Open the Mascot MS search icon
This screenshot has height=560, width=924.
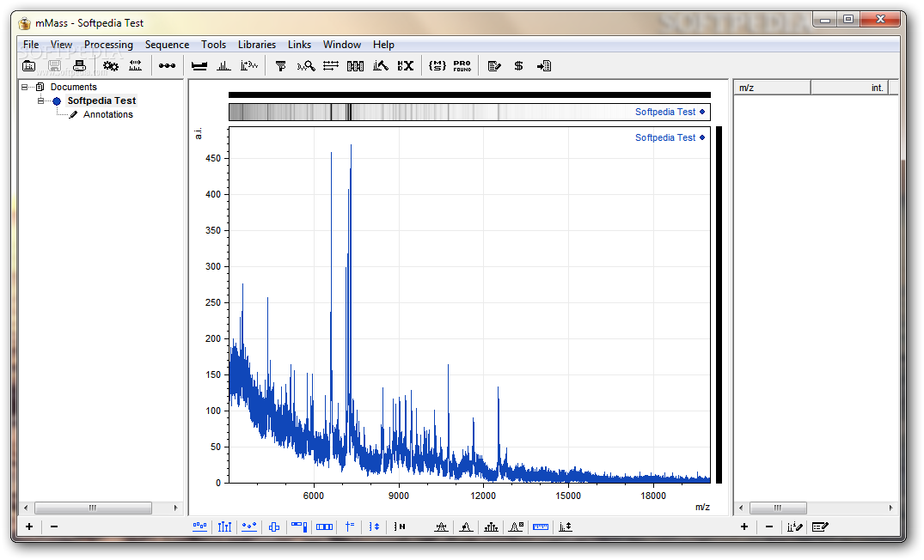(438, 66)
